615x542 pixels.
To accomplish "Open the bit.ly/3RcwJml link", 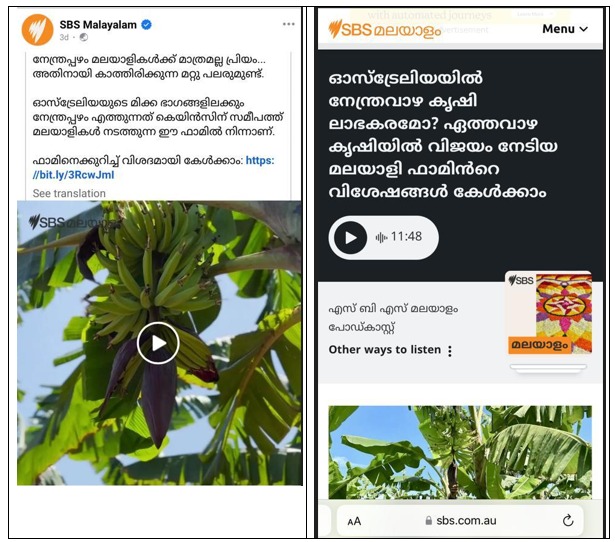I will point(153,167).
